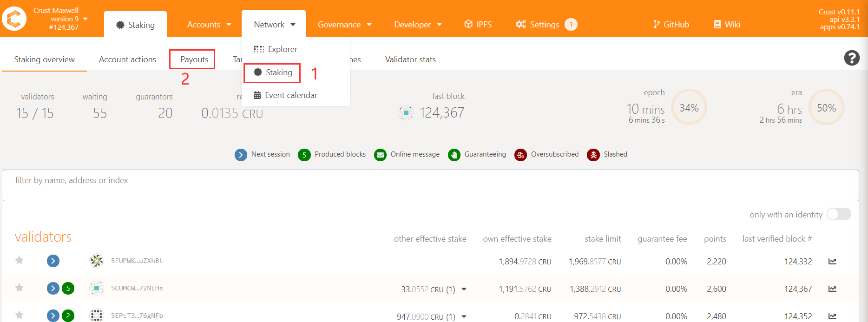Select Staking in the Network menu

272,72
